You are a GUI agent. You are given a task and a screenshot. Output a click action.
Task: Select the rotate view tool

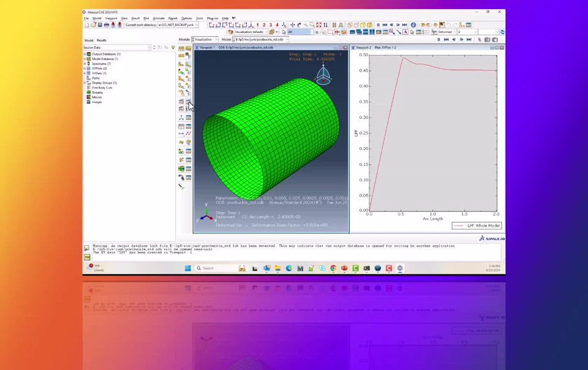(x=300, y=25)
